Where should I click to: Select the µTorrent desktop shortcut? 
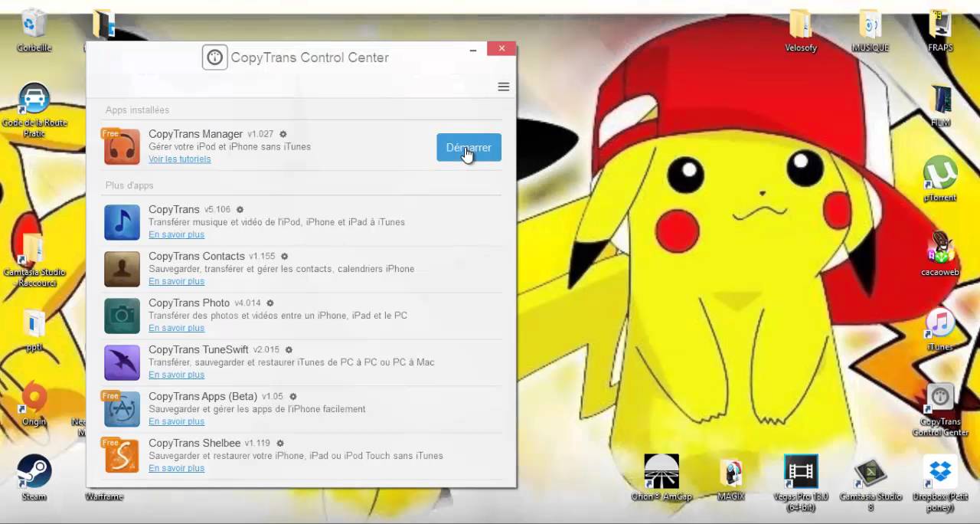pos(940,178)
